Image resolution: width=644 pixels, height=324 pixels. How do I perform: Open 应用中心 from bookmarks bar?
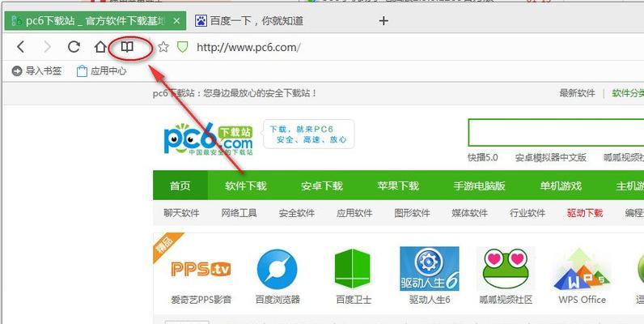click(x=101, y=71)
